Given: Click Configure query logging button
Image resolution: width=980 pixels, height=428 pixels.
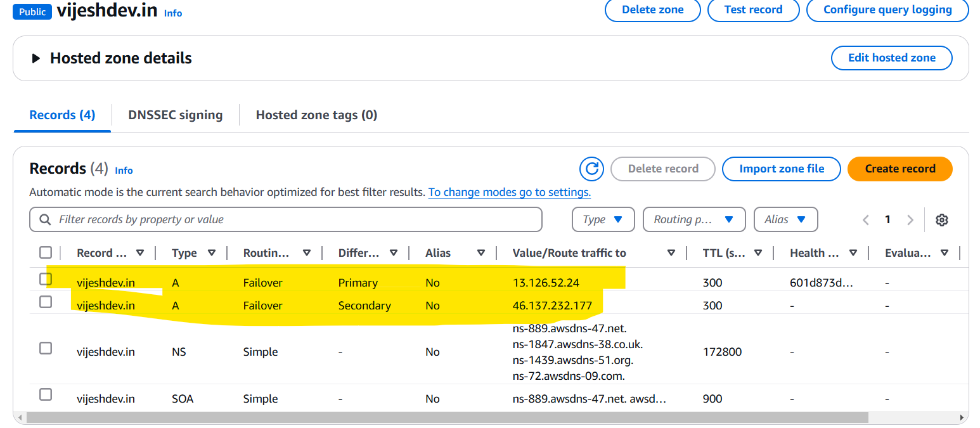Looking at the screenshot, I should [x=887, y=10].
